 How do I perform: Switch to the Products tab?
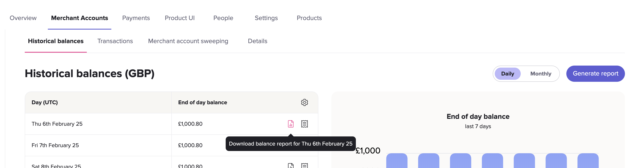[x=309, y=18]
